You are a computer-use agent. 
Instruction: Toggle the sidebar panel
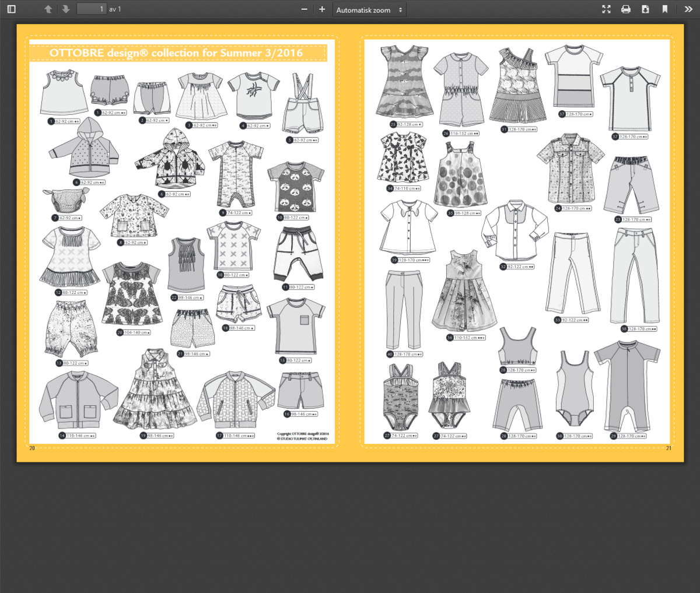pyautogui.click(x=11, y=9)
